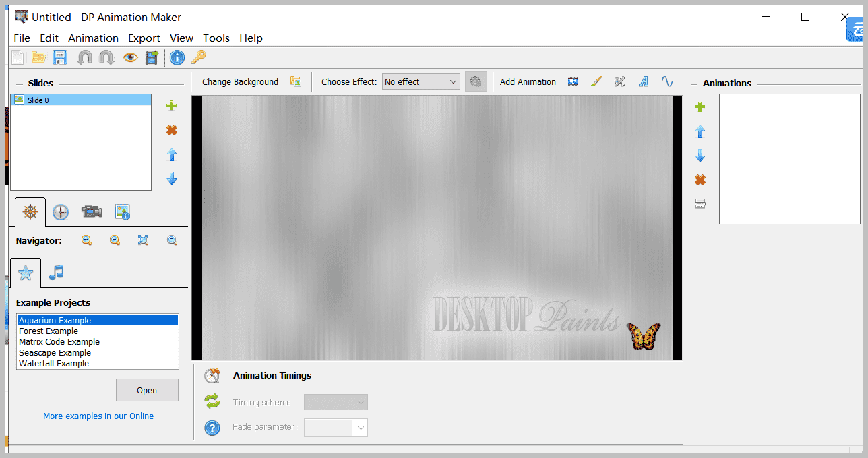Click the camera tab above Navigator
The width and height of the screenshot is (868, 458).
tap(92, 211)
